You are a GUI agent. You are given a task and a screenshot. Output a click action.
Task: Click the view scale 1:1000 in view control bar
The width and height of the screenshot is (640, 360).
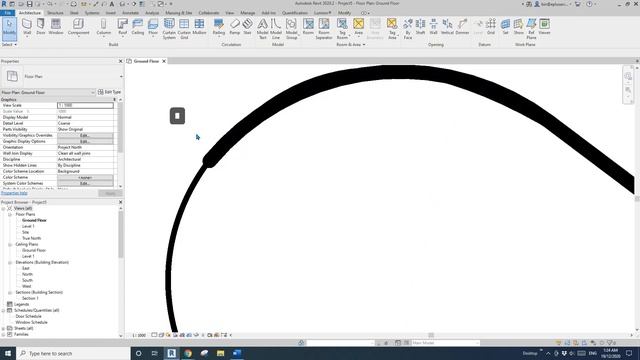(139, 335)
